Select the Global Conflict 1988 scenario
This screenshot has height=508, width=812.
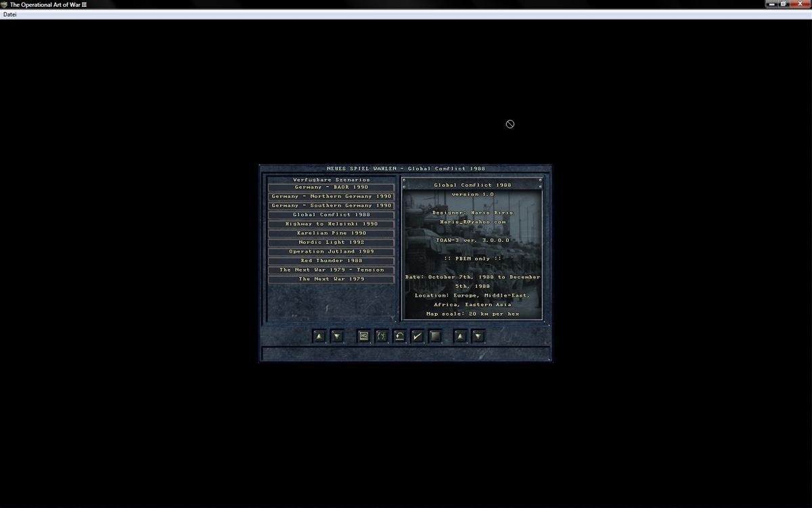(331, 215)
